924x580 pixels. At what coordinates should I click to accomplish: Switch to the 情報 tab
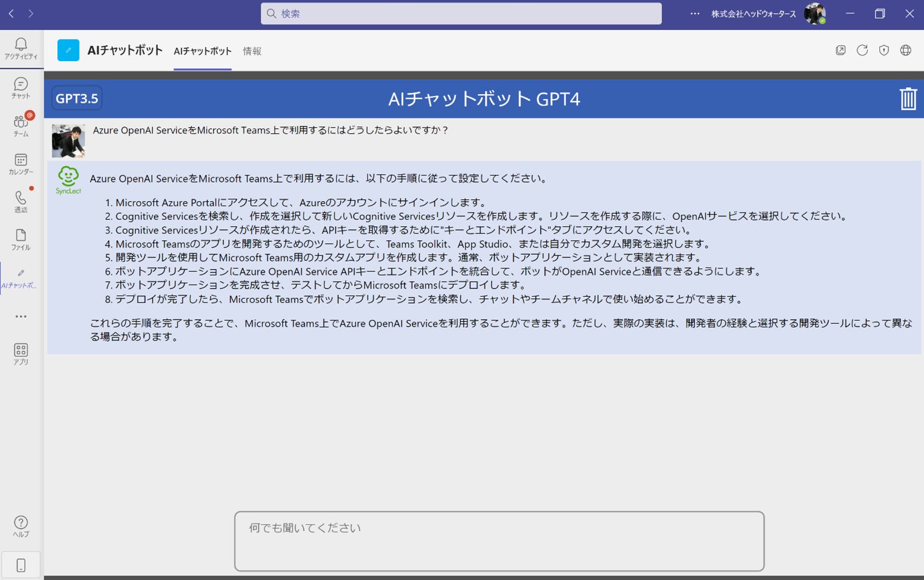pyautogui.click(x=252, y=51)
